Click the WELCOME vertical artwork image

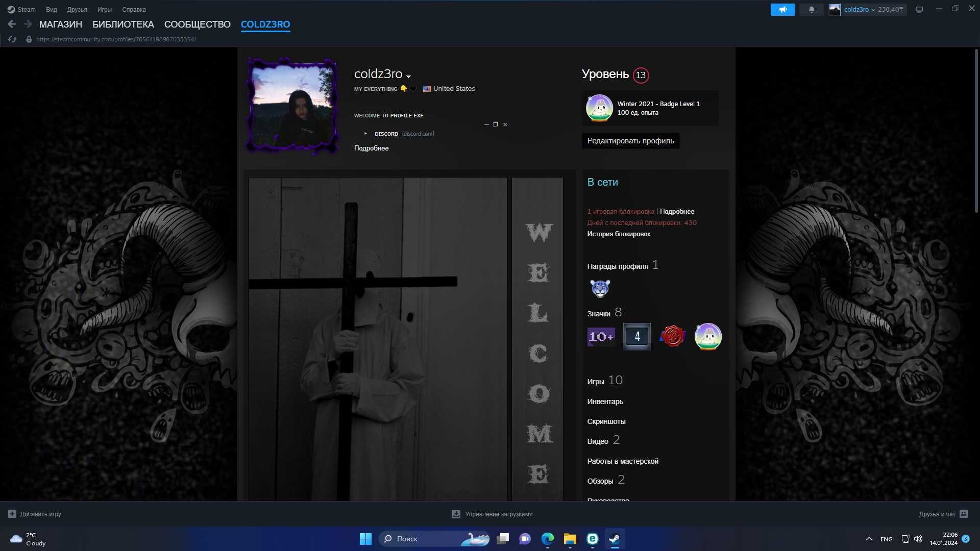click(537, 339)
